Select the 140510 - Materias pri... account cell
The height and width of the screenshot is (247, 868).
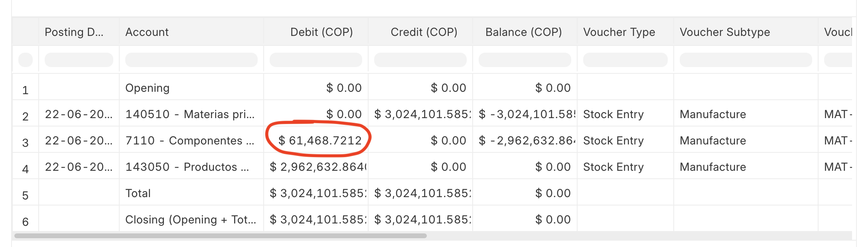pyautogui.click(x=190, y=114)
